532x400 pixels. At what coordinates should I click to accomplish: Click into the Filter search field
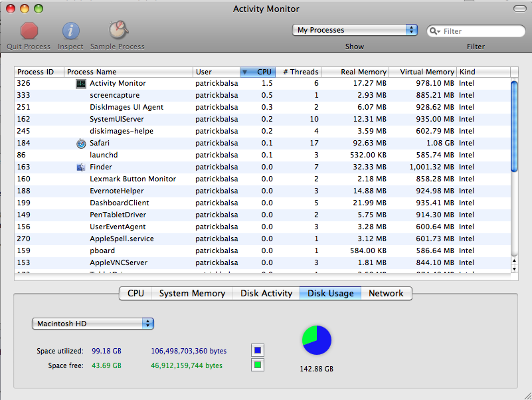pyautogui.click(x=476, y=31)
